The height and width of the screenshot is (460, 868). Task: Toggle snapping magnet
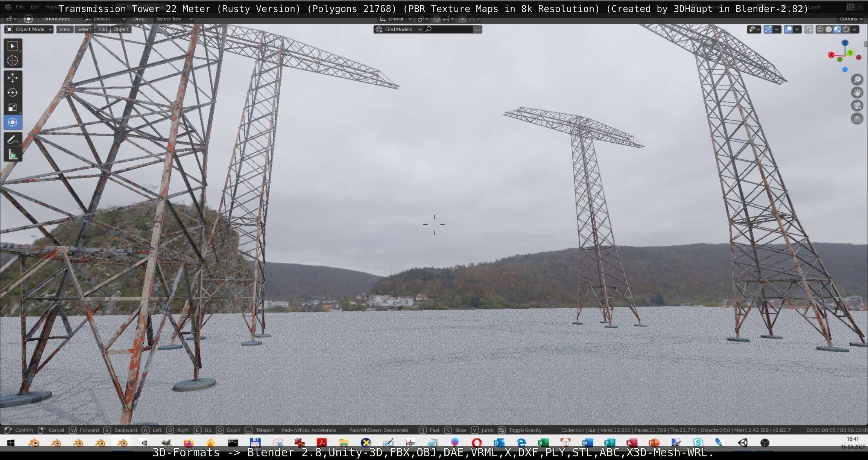436,19
